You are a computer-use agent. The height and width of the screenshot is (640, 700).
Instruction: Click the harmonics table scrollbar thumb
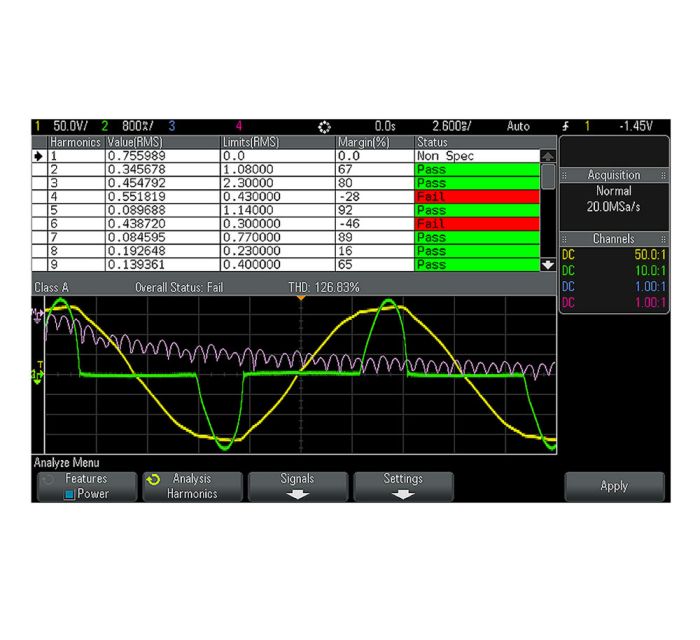click(548, 177)
